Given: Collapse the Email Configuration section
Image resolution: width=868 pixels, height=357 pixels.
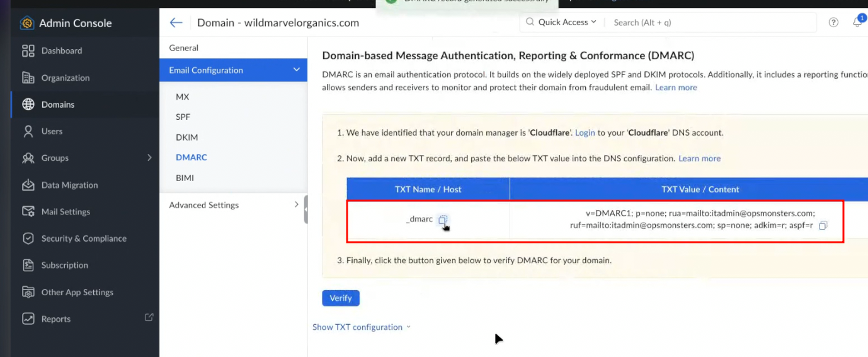Looking at the screenshot, I should tap(296, 70).
